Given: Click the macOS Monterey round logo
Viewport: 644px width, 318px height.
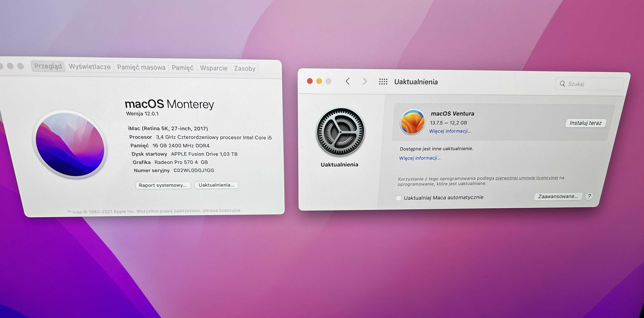Looking at the screenshot, I should click(x=70, y=144).
